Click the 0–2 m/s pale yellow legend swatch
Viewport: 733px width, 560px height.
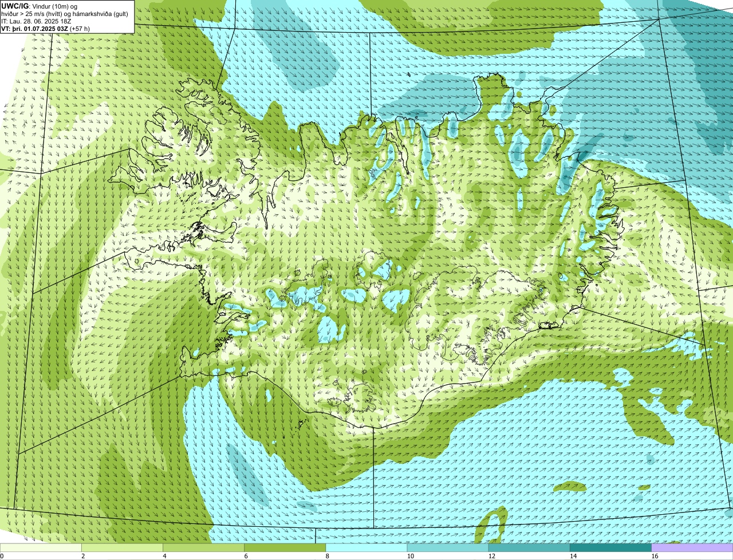[41, 547]
